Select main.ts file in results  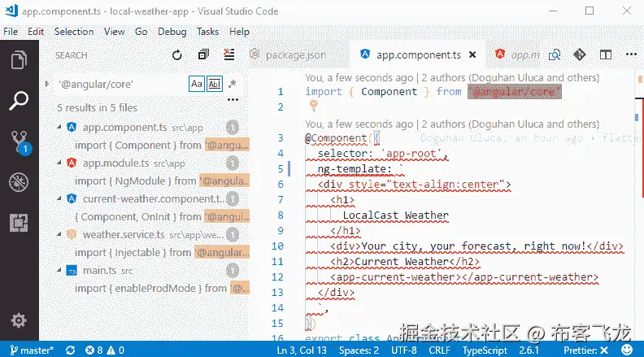point(100,270)
